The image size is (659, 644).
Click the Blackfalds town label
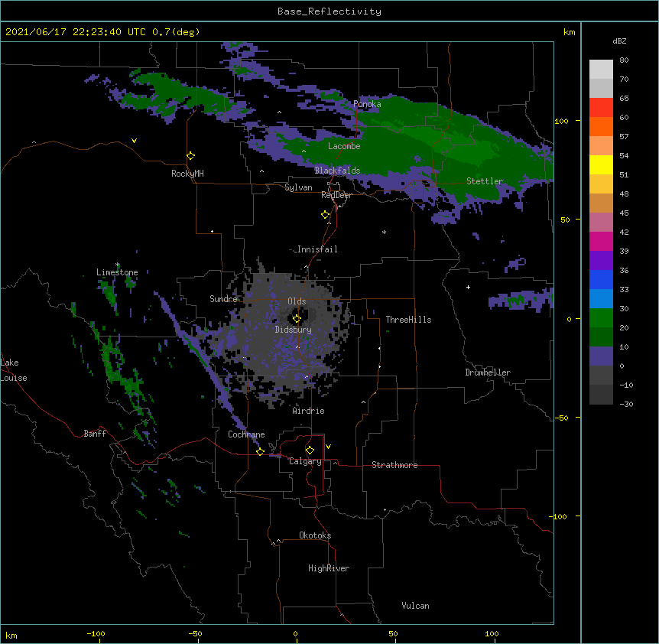point(337,171)
